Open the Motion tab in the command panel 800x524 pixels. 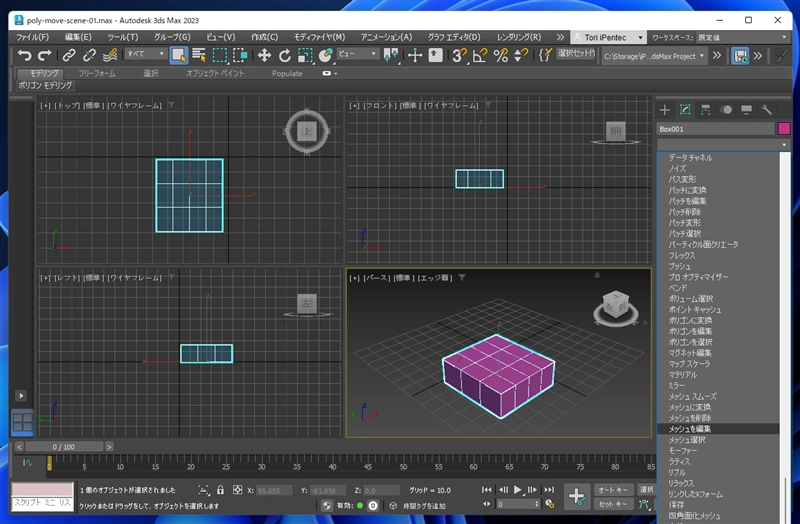point(726,110)
